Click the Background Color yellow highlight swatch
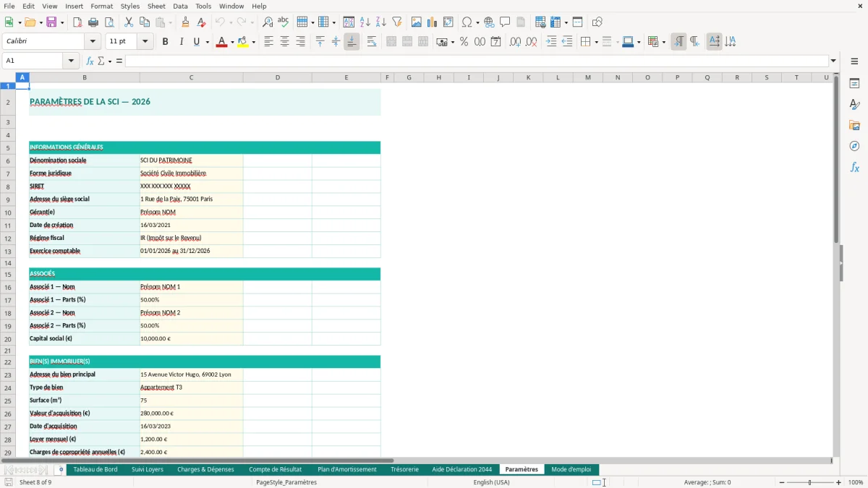The image size is (868, 488). point(242,42)
